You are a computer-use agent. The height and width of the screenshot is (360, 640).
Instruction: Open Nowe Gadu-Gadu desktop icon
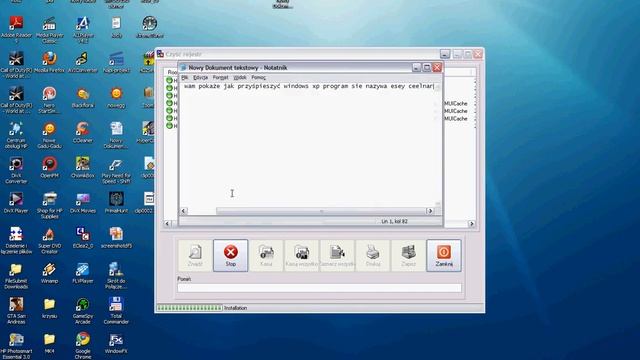[x=49, y=135]
